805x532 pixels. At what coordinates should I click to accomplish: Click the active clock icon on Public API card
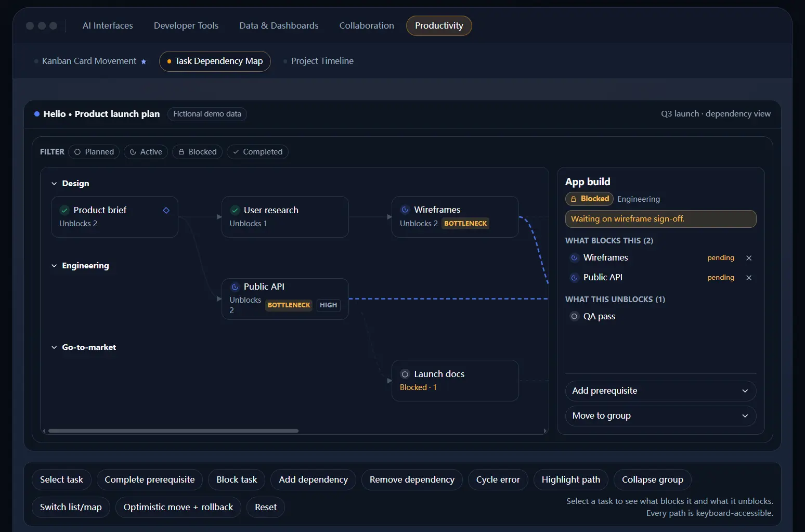click(235, 287)
